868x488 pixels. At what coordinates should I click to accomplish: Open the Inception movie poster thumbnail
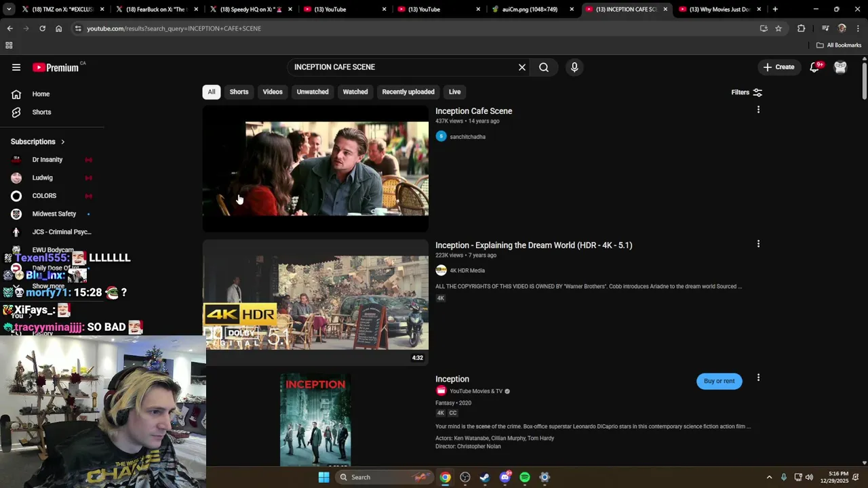(x=315, y=420)
